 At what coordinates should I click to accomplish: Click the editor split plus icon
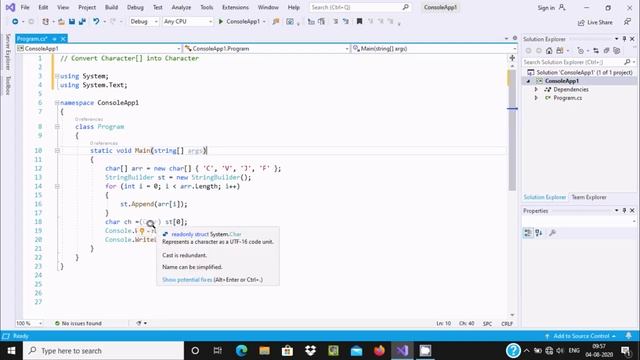coord(512,58)
